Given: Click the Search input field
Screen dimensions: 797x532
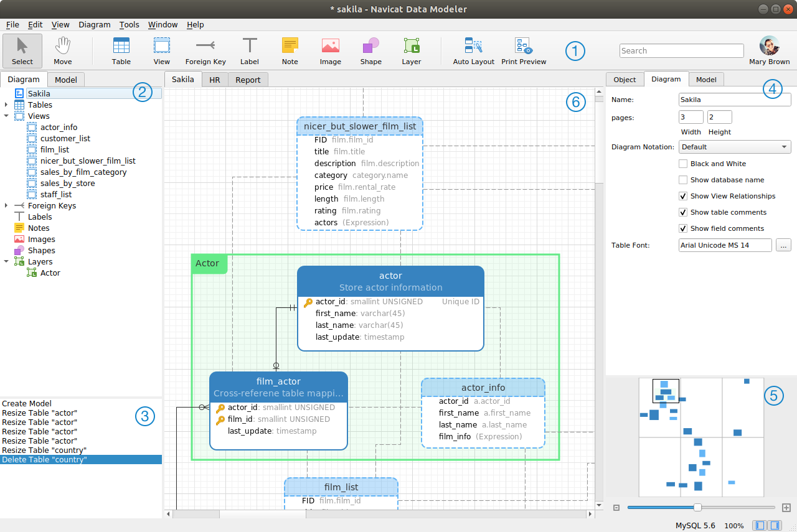Looking at the screenshot, I should pos(681,51).
